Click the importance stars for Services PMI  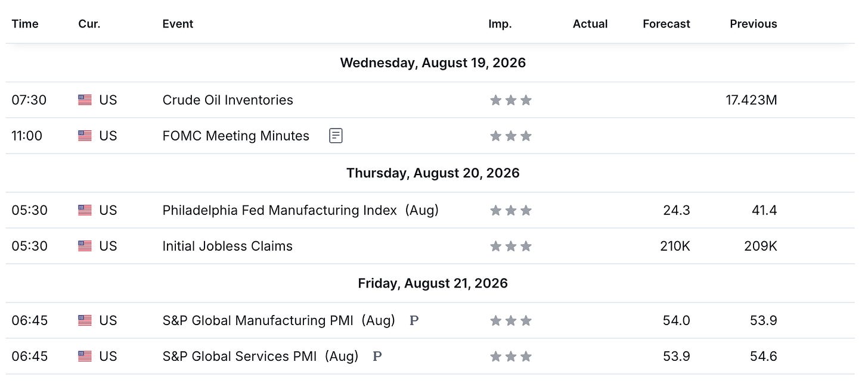(510, 356)
